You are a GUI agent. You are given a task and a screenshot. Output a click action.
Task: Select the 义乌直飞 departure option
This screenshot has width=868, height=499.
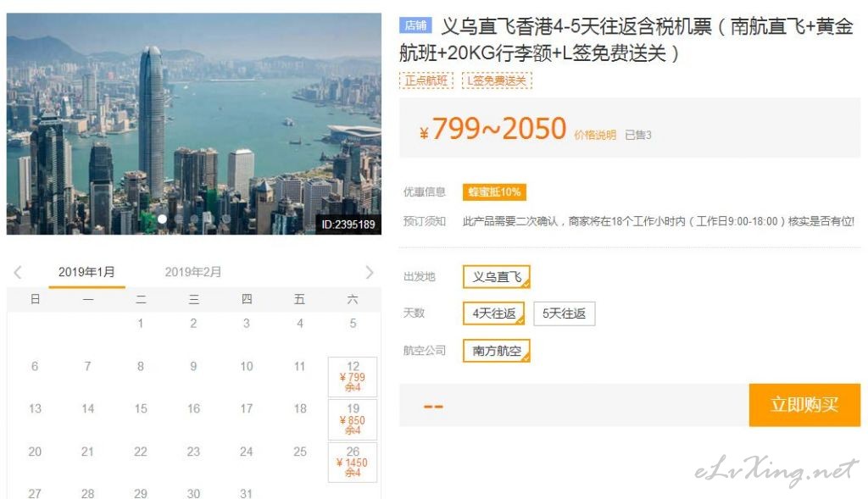497,276
